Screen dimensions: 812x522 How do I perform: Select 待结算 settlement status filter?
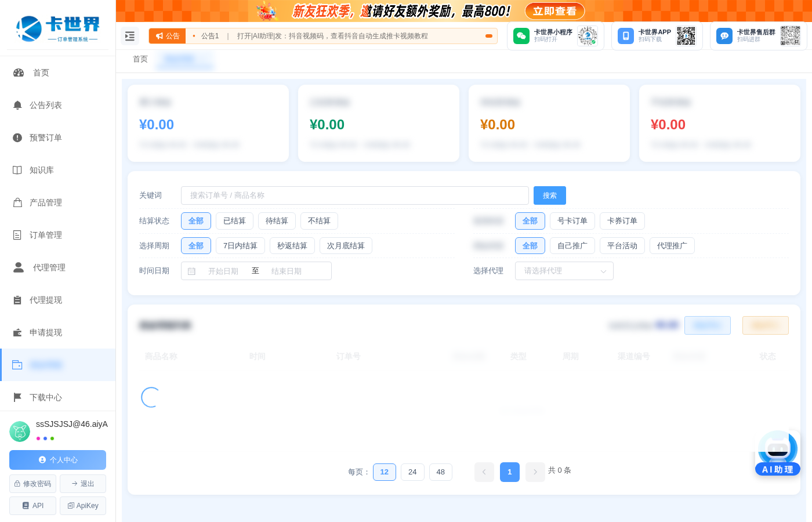[277, 221]
